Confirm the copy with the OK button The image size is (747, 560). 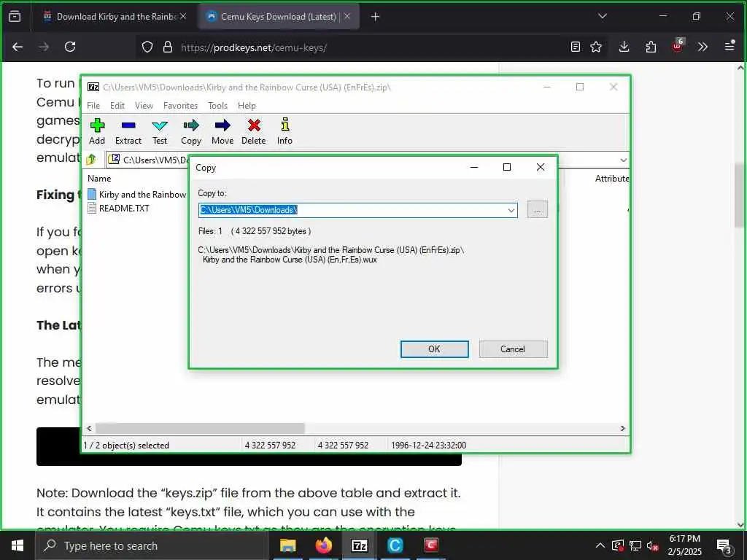coord(435,349)
